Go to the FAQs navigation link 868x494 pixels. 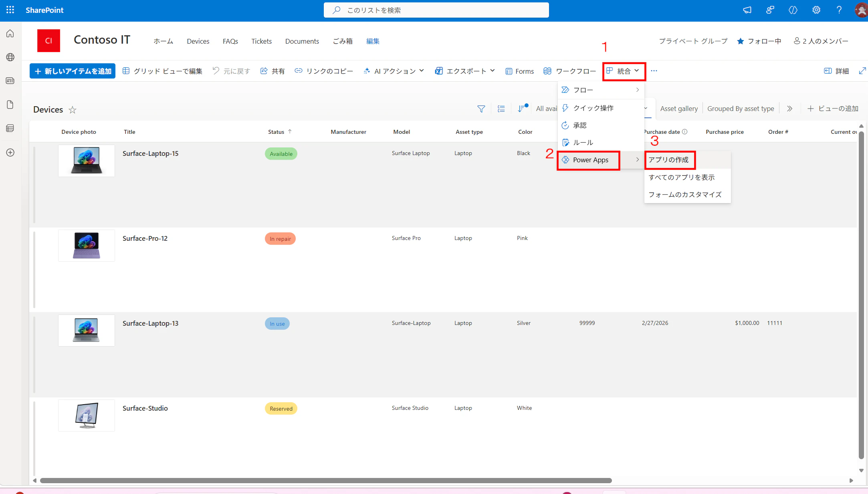point(230,41)
